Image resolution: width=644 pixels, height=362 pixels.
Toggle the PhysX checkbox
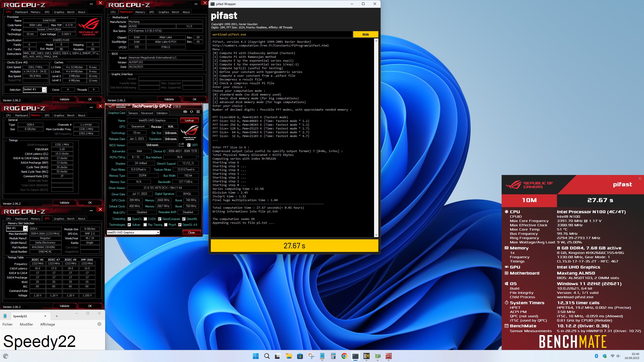coord(166,225)
